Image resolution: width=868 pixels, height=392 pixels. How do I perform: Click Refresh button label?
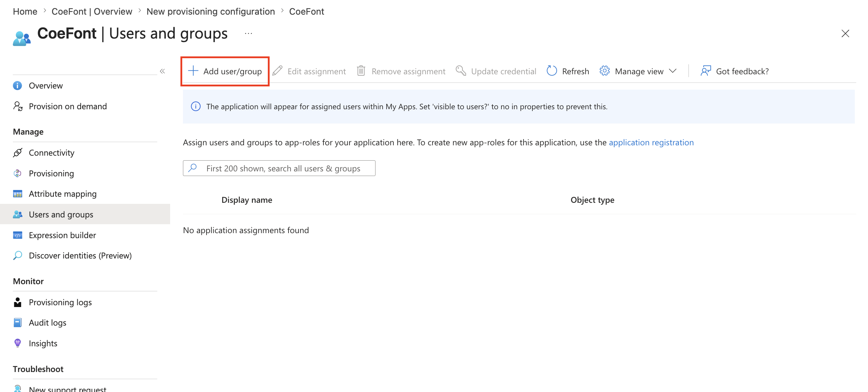(576, 71)
